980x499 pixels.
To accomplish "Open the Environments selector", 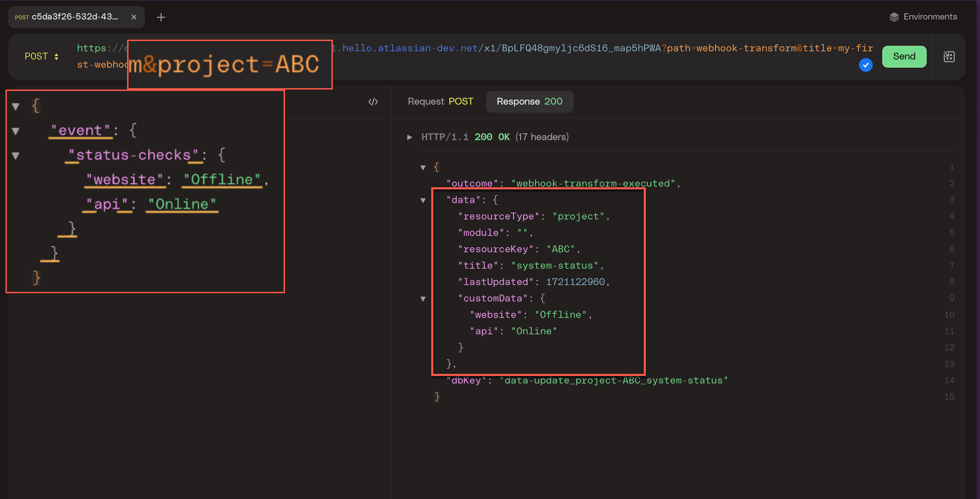I will pyautogui.click(x=923, y=17).
